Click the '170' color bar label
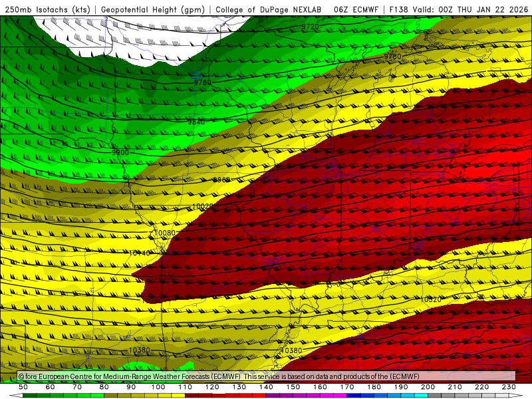The height and width of the screenshot is (399, 532). click(x=347, y=387)
